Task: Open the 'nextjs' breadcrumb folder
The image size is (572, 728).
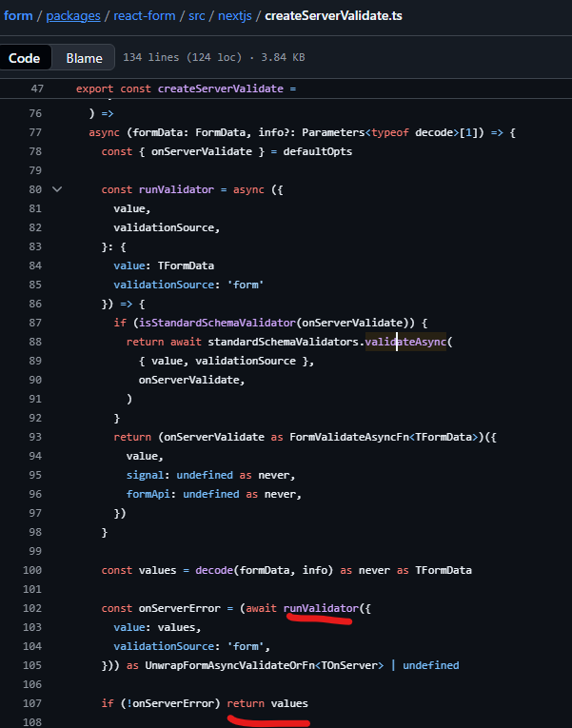Action: pos(235,16)
